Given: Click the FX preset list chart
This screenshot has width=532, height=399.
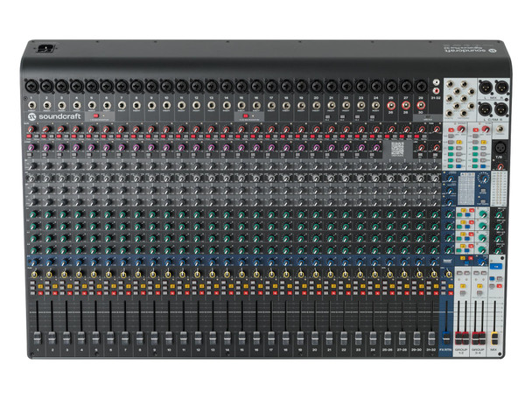Looking at the screenshot, I should [466, 189].
